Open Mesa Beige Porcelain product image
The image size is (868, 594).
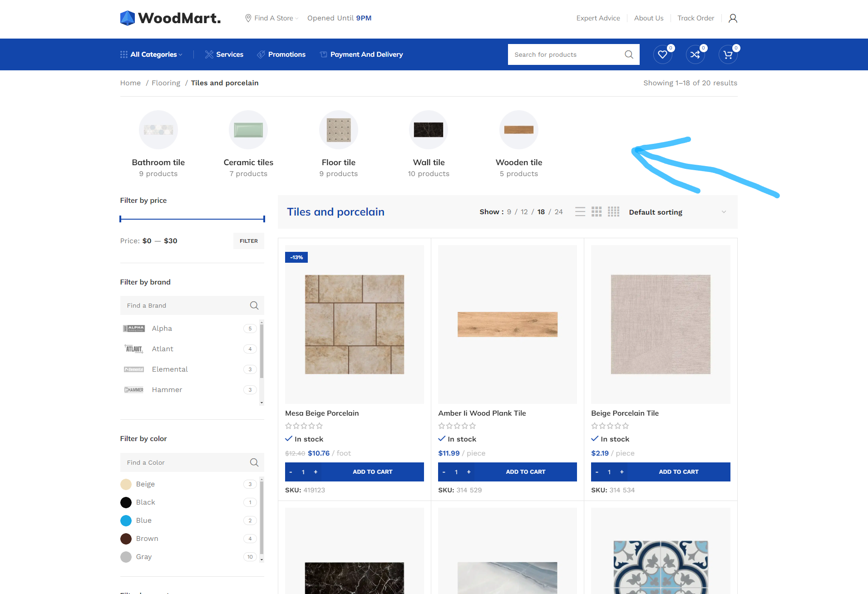click(355, 324)
